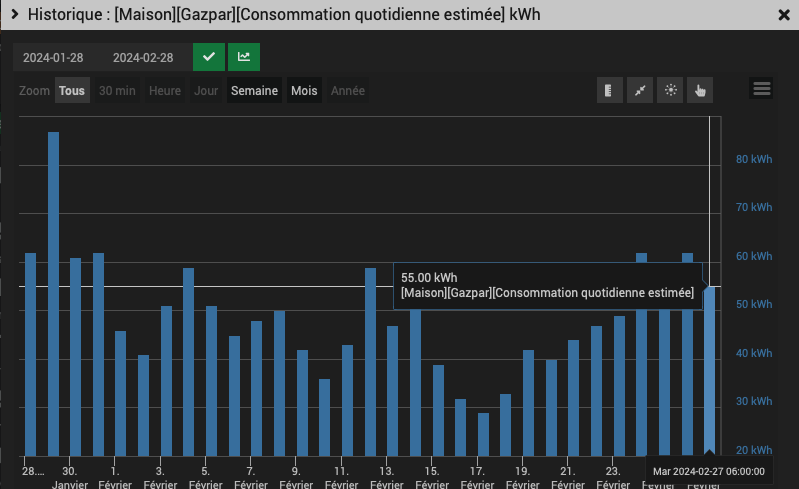Toggle the pointing hand tracking icon
799x489 pixels.
pyautogui.click(x=700, y=90)
